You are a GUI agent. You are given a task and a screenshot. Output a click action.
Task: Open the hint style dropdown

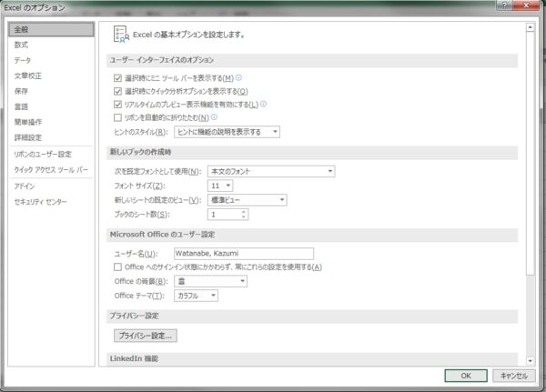pos(227,132)
